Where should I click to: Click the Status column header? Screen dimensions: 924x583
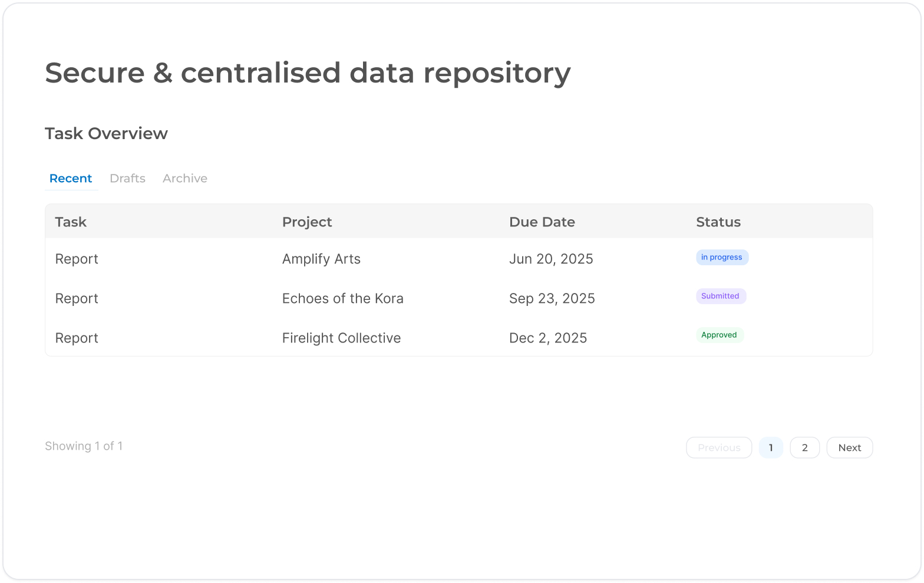pos(718,222)
